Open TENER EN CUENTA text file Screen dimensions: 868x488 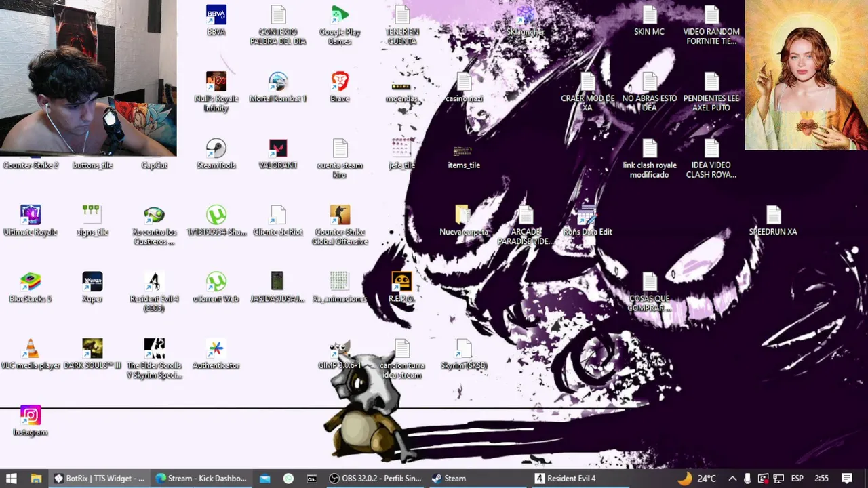point(401,24)
